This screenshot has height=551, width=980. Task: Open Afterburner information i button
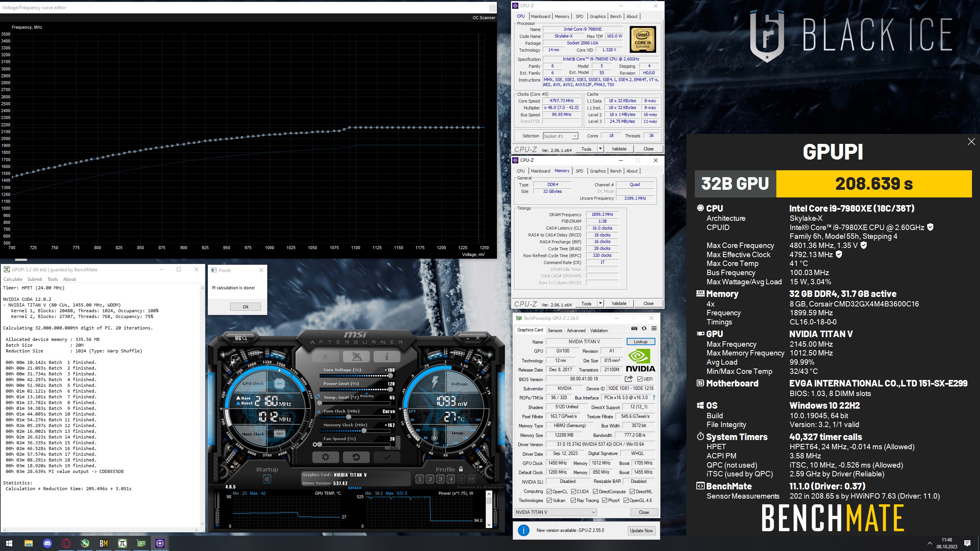tap(387, 357)
